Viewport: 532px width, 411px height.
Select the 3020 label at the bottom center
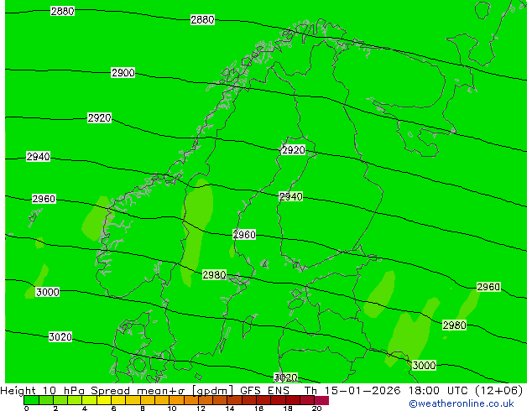click(286, 377)
